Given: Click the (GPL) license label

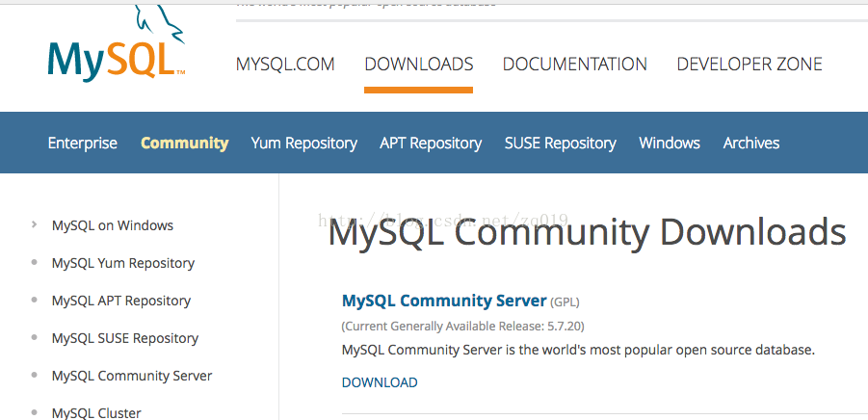Looking at the screenshot, I should [565, 302].
